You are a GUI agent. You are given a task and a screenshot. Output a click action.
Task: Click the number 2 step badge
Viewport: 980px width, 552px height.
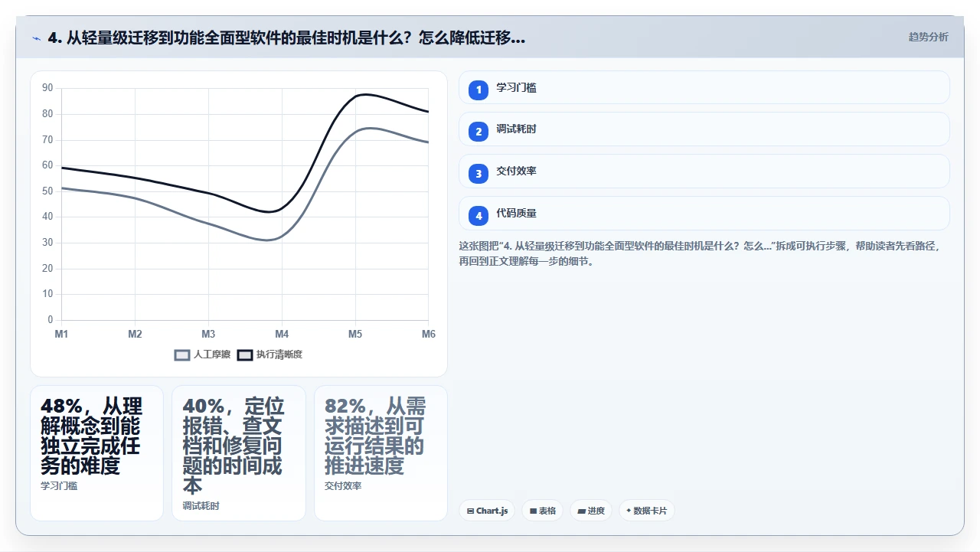(x=479, y=132)
